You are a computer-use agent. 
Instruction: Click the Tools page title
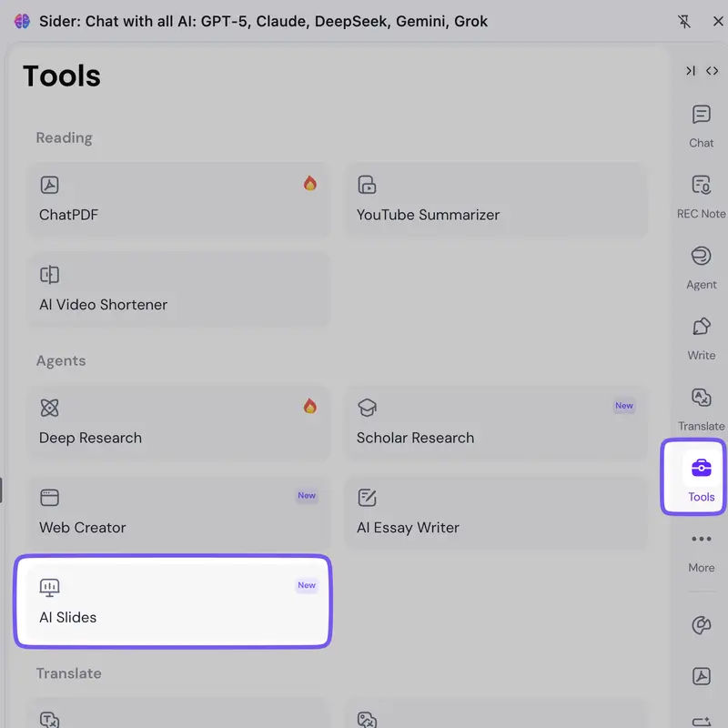pos(62,76)
